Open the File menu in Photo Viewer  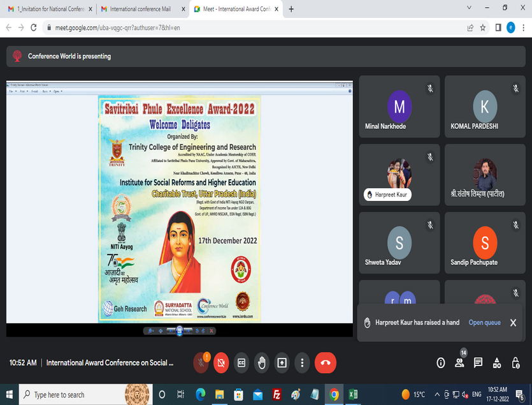(13, 91)
